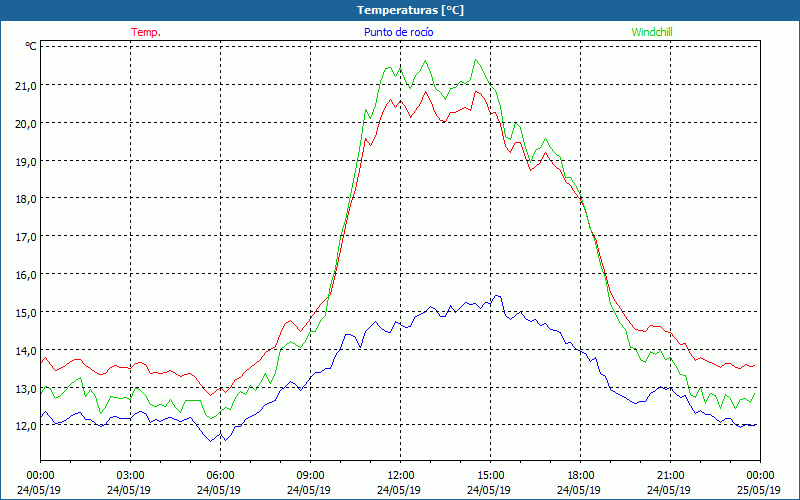
Task: Click the 17,0 y-axis value
Action: (x=26, y=237)
